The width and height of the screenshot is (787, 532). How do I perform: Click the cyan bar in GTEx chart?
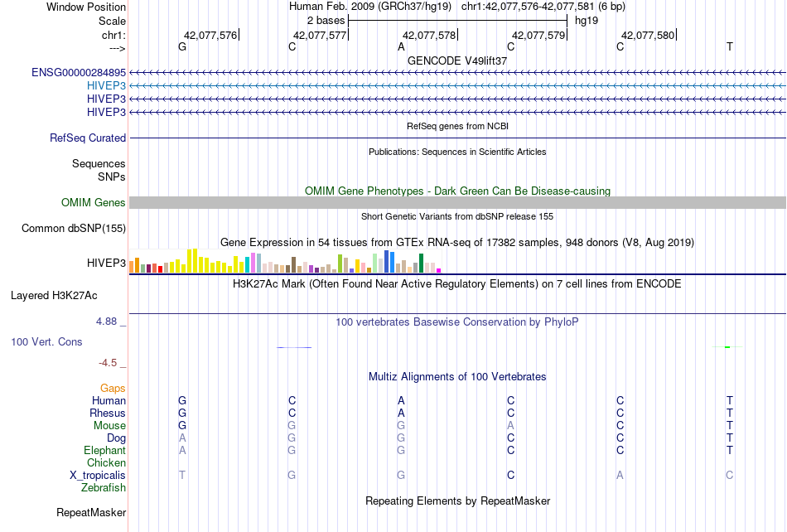[x=247, y=265]
